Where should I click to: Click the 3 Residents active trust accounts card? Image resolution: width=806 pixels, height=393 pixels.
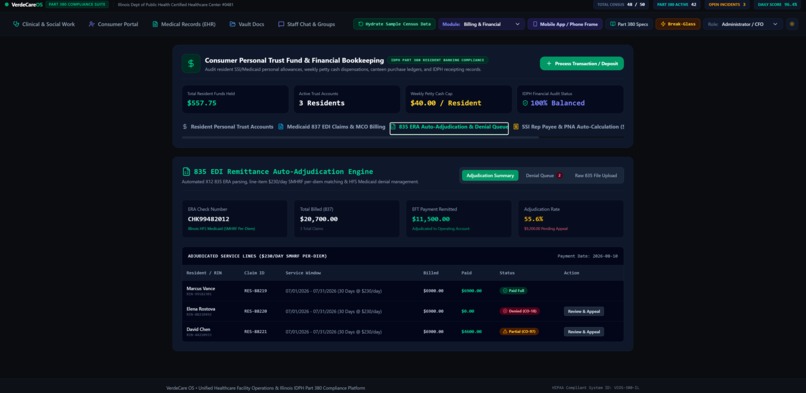click(346, 99)
